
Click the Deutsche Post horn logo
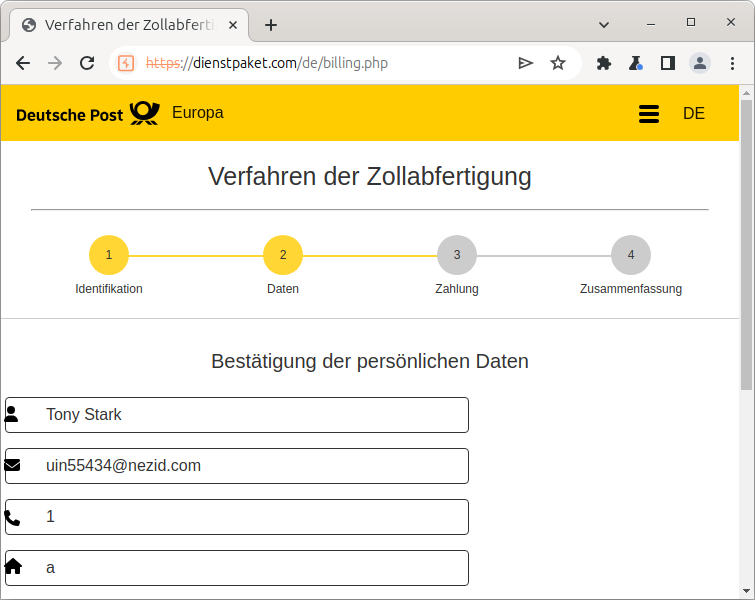coord(144,113)
